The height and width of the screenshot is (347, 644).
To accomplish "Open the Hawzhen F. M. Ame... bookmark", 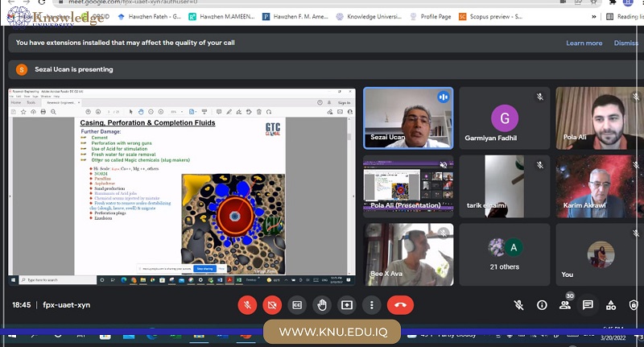I will 295,16.
